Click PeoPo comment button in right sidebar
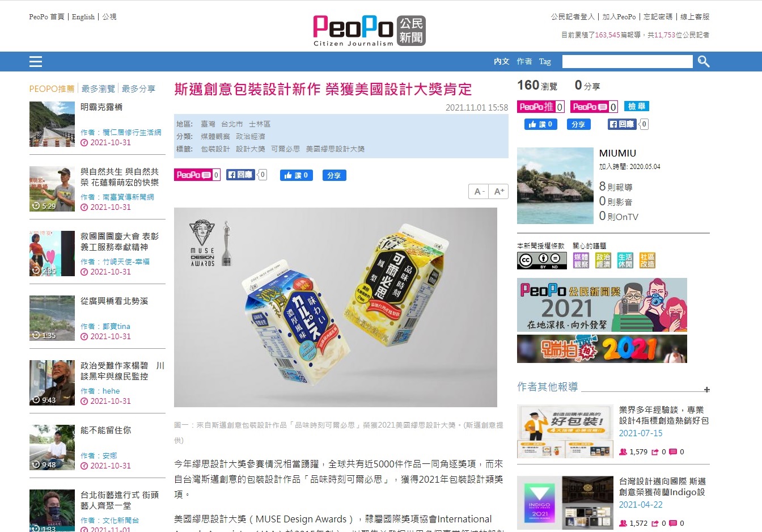This screenshot has width=762, height=532. tap(594, 107)
